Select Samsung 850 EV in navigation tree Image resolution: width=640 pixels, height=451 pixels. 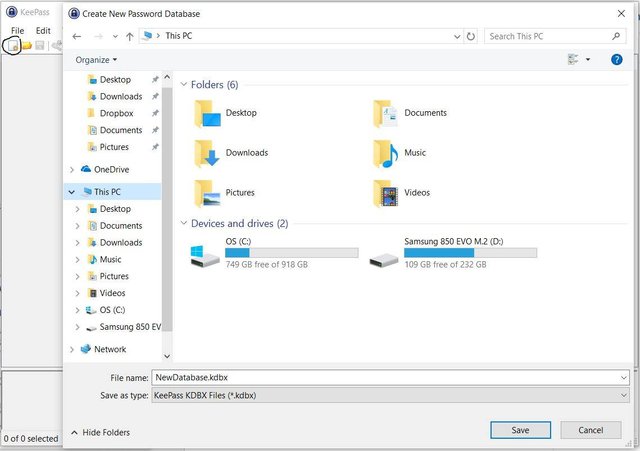[x=124, y=327]
